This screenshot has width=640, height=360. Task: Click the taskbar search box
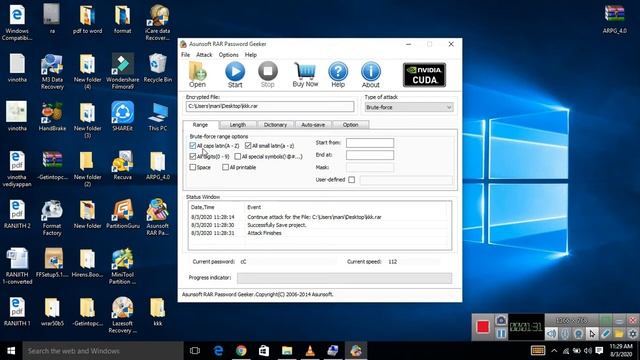(x=103, y=351)
